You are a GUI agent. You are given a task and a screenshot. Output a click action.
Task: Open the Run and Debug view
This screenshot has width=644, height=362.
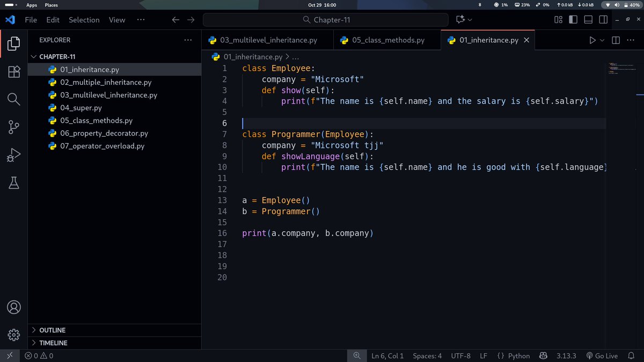tap(14, 155)
